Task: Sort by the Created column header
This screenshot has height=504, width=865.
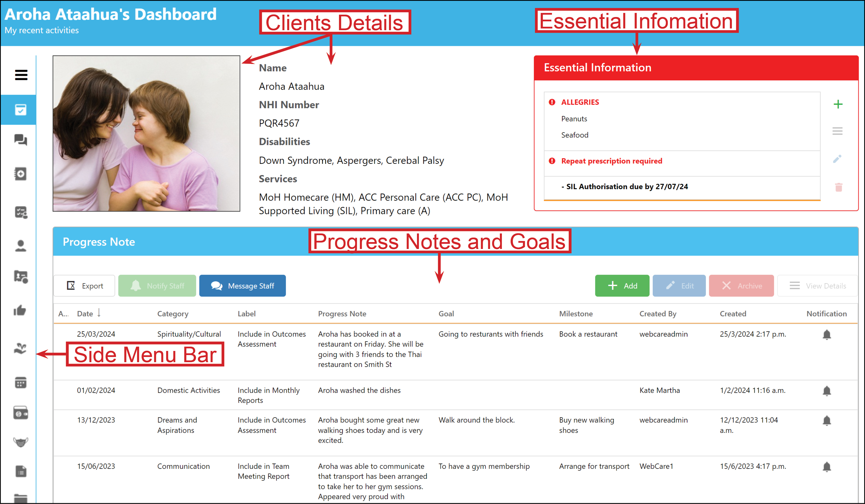Action: point(733,314)
